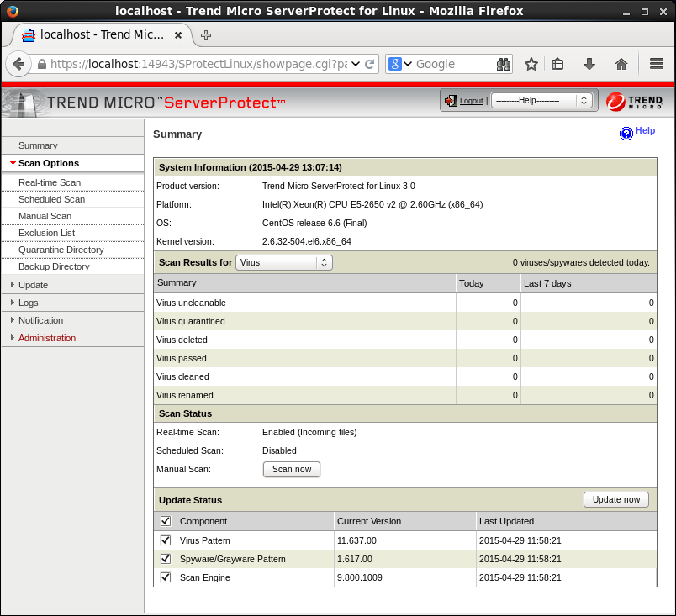This screenshot has width=676, height=616.
Task: Click the Last 7 days column header
Action: point(547,283)
